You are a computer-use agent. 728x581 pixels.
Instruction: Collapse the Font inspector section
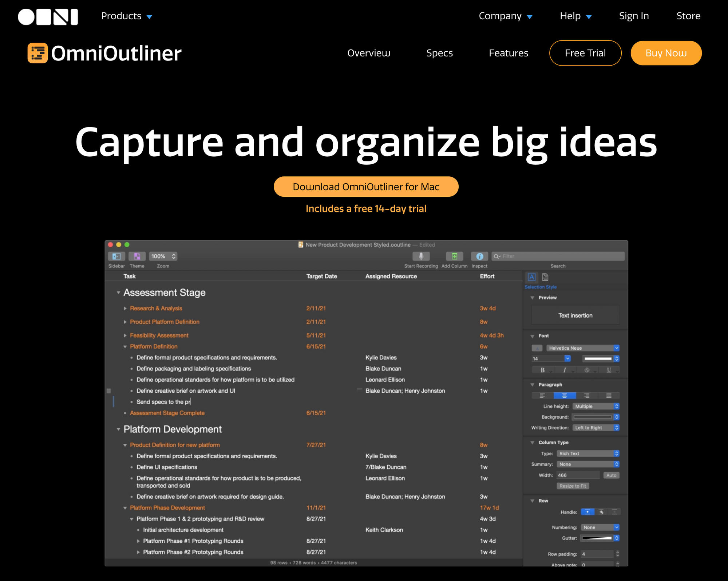point(532,336)
